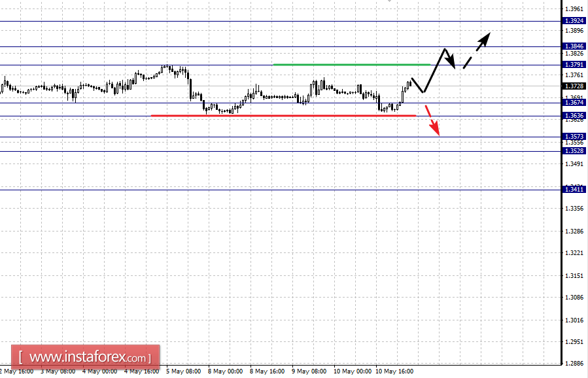Select the blue horizontal line at 1.3411
The width and height of the screenshot is (588, 378).
[x=281, y=190]
